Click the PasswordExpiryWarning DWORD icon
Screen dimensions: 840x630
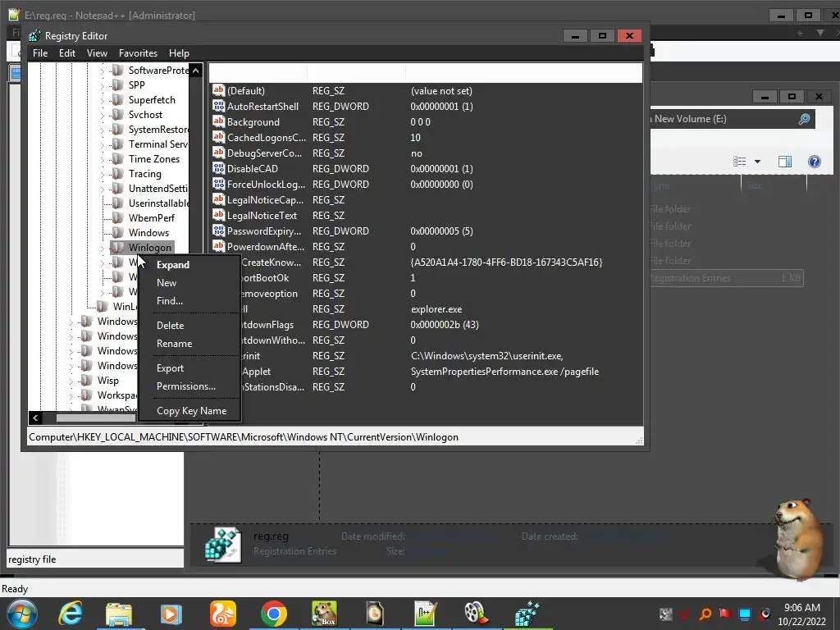[x=218, y=231]
